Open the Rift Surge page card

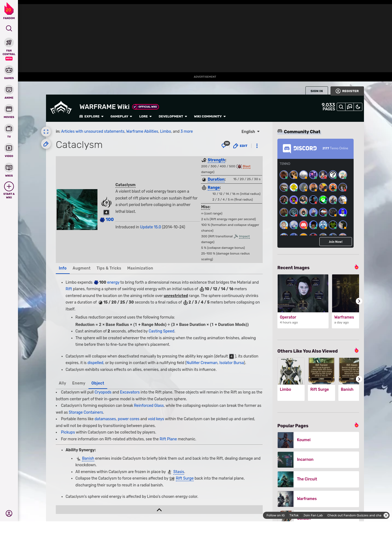click(x=321, y=379)
